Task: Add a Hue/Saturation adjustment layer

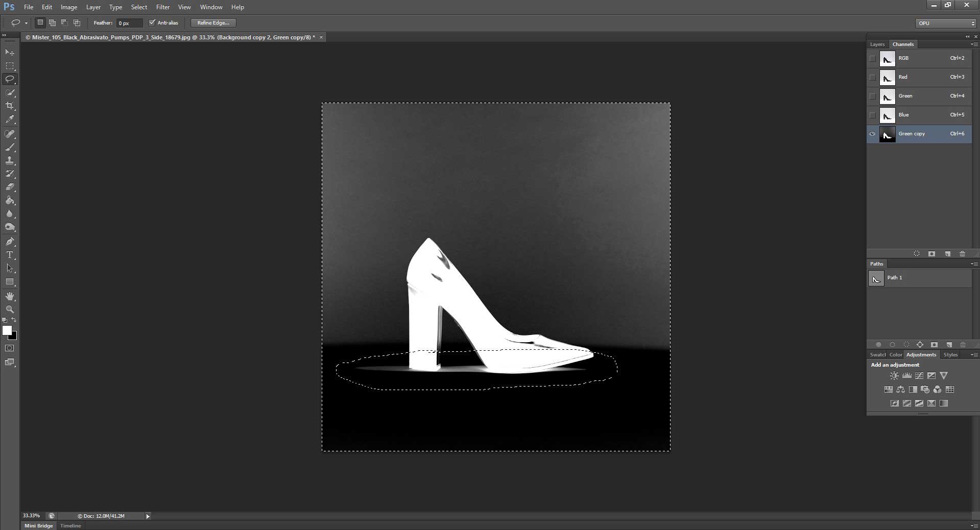Action: 888,389
